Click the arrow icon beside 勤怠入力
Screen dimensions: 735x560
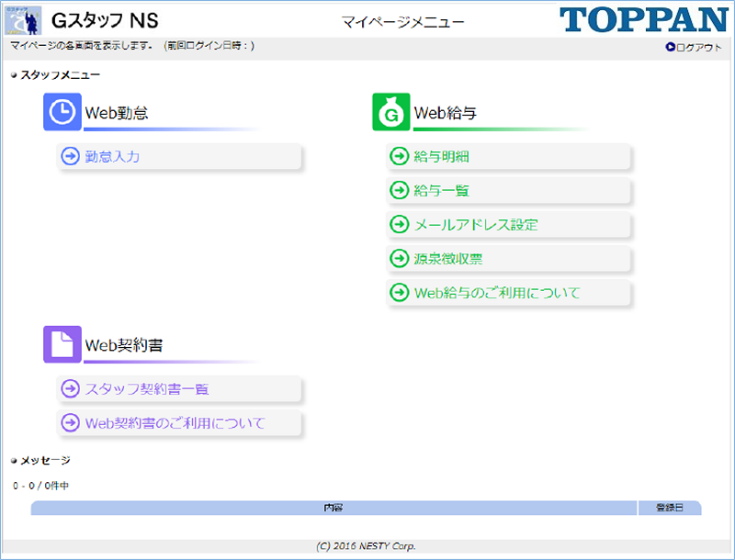pyautogui.click(x=70, y=157)
